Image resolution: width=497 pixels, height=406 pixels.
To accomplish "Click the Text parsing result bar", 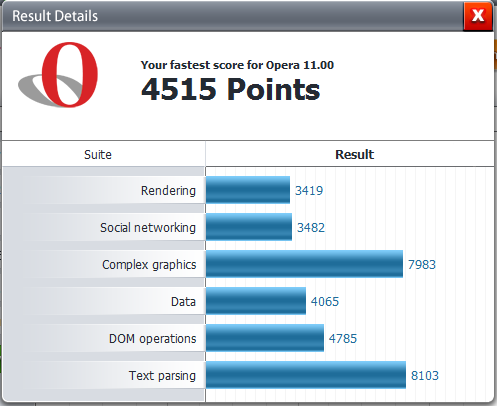I will 306,375.
